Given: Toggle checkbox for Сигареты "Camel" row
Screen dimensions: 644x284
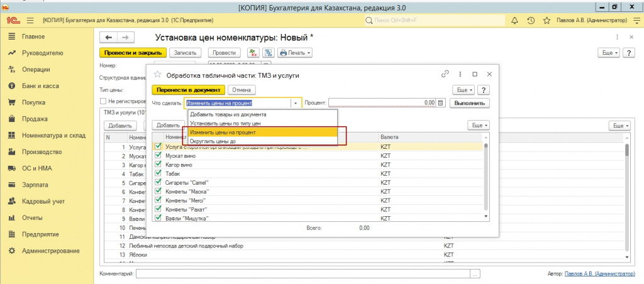Looking at the screenshot, I should tap(158, 182).
